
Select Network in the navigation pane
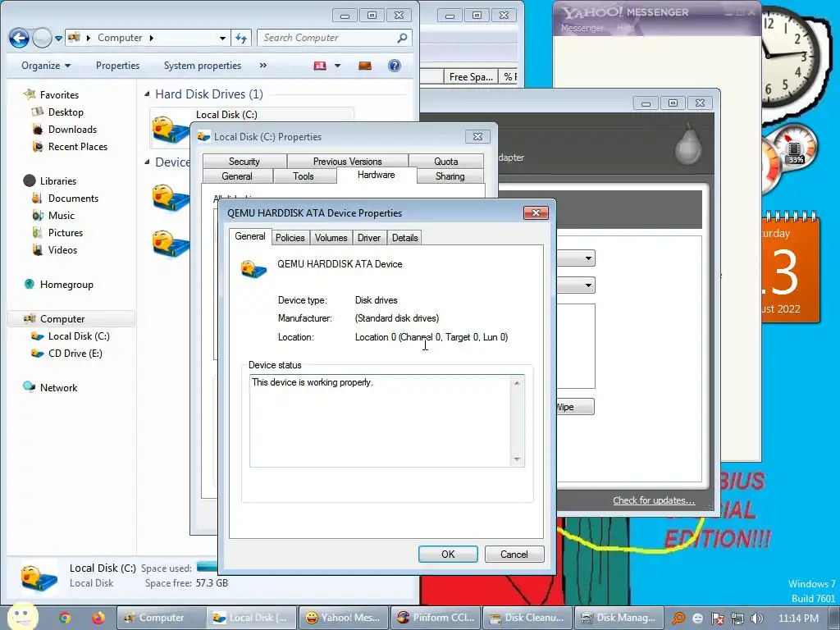(x=58, y=387)
